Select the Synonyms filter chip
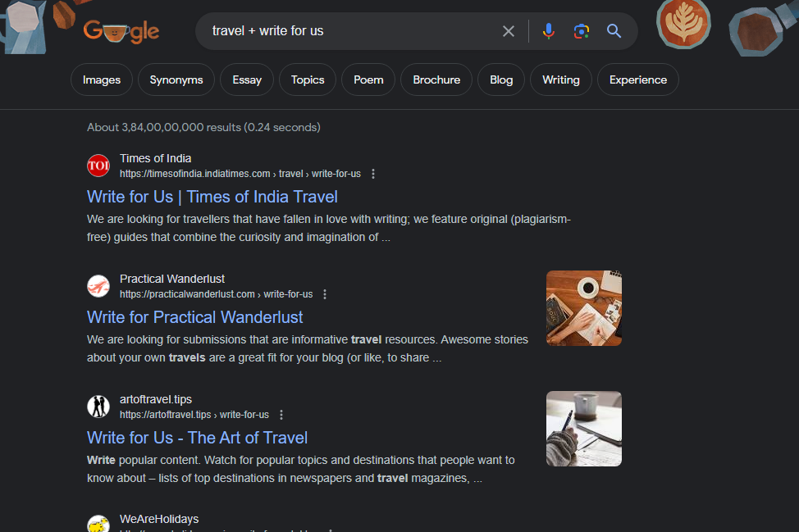Viewport: 799px width, 532px height. coord(176,80)
